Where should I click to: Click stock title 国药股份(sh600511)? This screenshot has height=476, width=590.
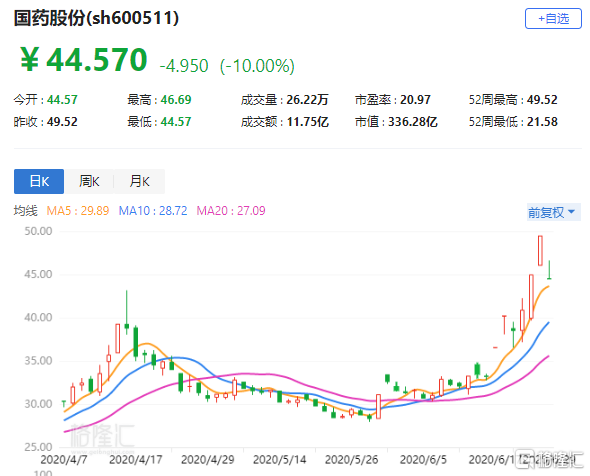[x=96, y=18]
